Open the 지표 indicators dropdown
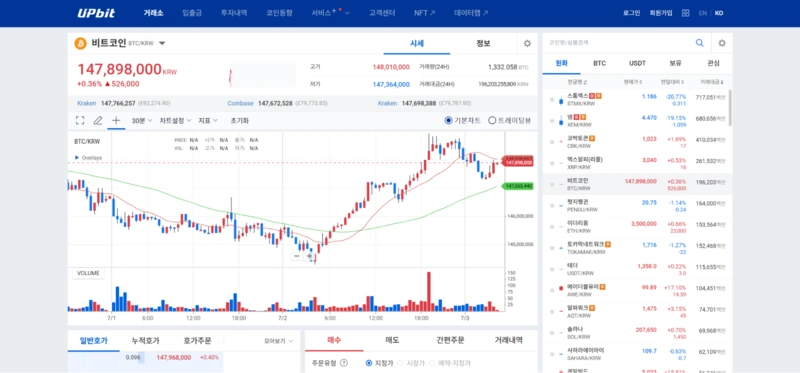Viewport: 800px width, 373px height. click(208, 120)
